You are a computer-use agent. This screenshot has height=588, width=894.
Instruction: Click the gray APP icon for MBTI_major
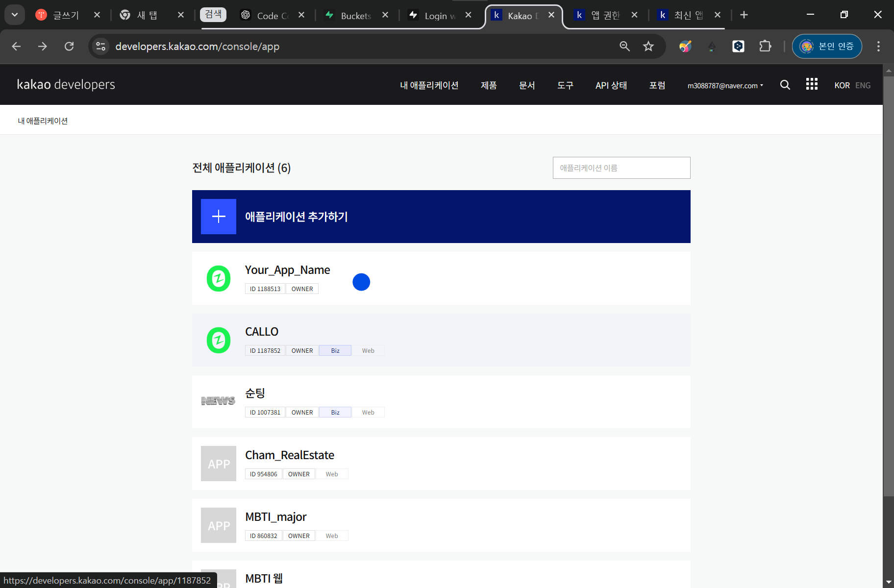[x=219, y=525]
